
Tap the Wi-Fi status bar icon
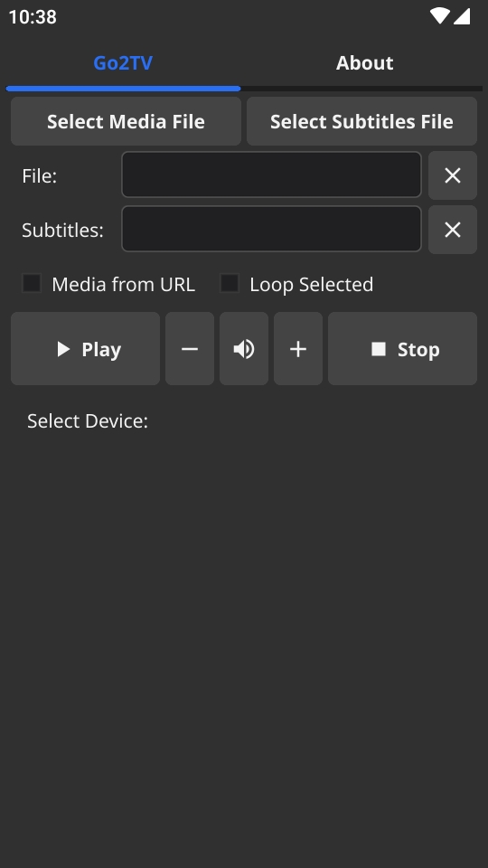tap(440, 16)
